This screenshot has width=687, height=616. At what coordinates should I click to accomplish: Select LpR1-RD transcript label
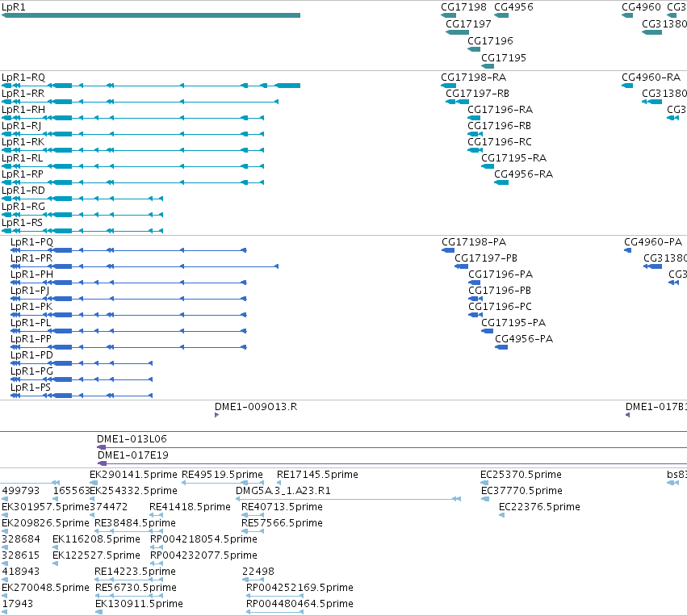click(23, 191)
